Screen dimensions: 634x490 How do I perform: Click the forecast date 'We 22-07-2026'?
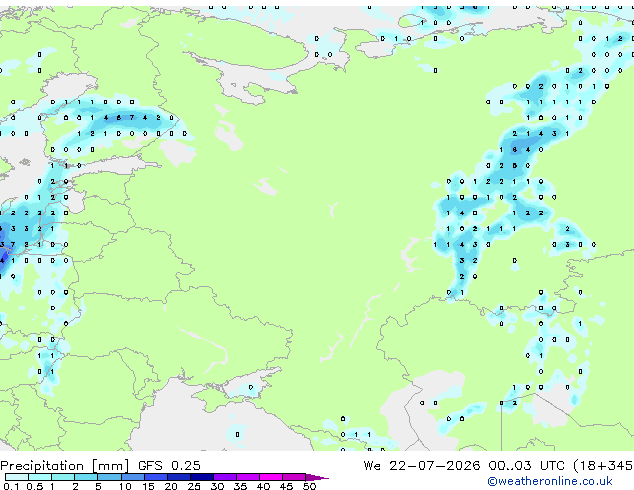coord(422,466)
